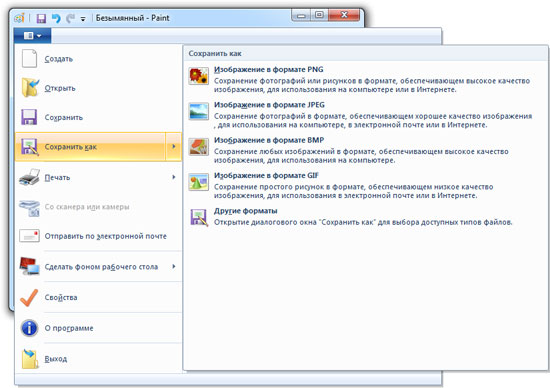550x388 pixels.
Task: Click the JPEG description about хорошее качество
Action: coord(373,120)
